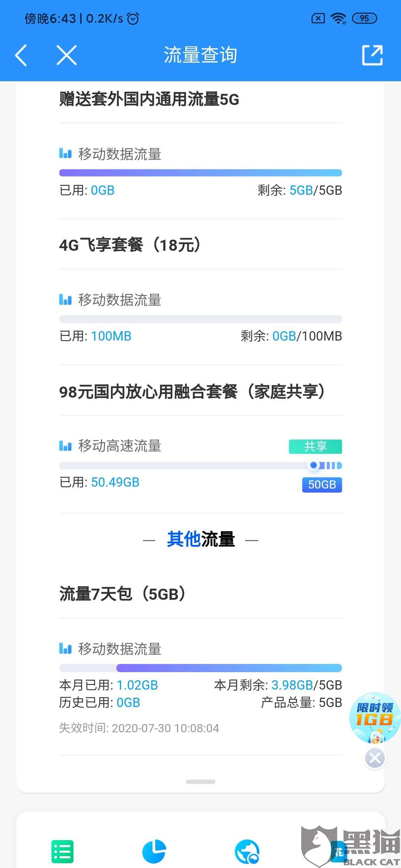Open the share icon in header
Image resolution: width=401 pixels, height=868 pixels.
click(372, 55)
